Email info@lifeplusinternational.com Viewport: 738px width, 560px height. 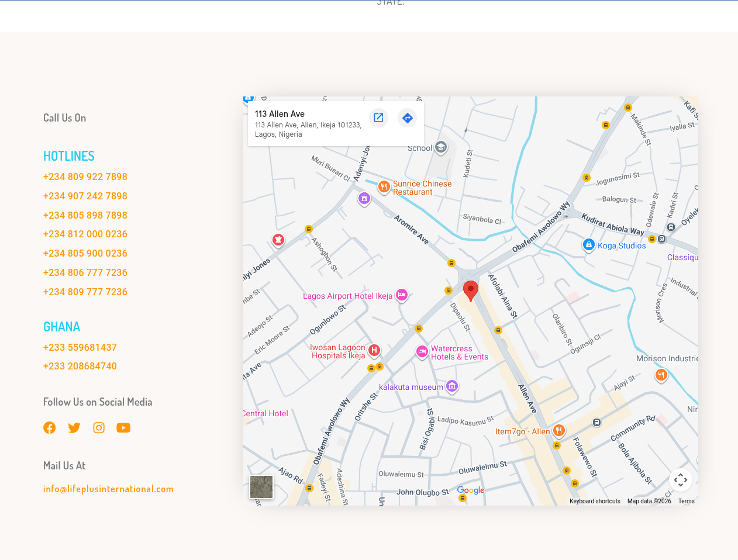(x=108, y=489)
